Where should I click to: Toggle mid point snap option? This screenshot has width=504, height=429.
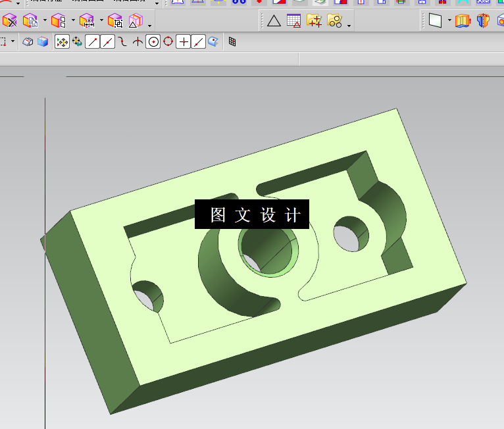click(x=108, y=41)
